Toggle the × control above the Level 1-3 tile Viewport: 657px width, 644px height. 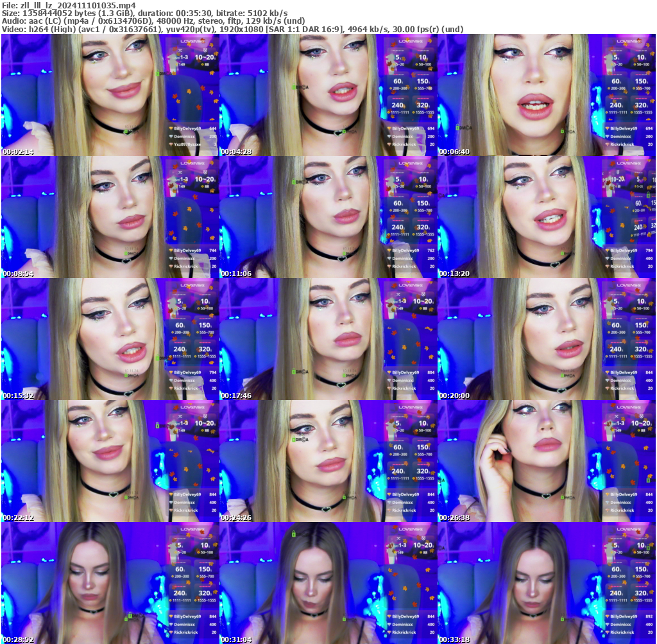(x=180, y=49)
